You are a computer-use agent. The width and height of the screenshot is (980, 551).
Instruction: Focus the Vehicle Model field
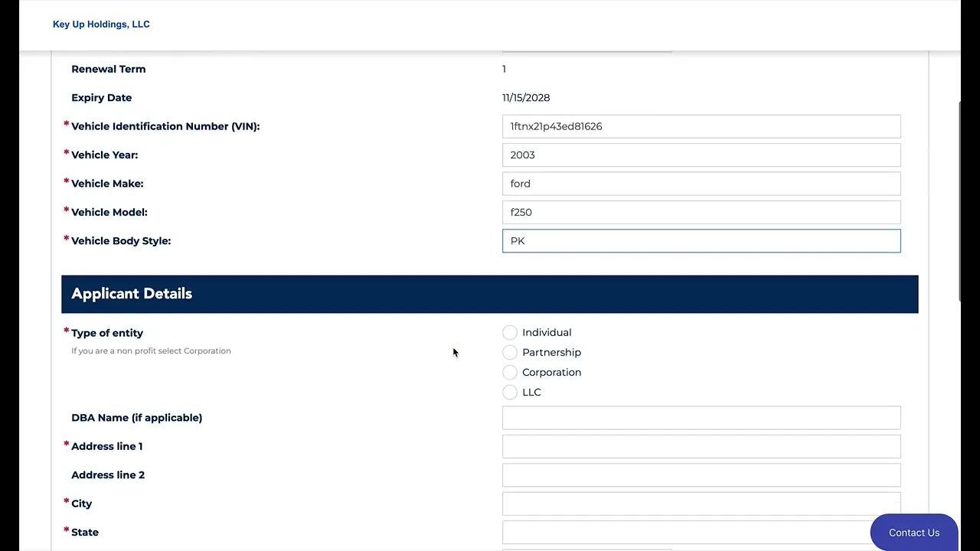[701, 212]
